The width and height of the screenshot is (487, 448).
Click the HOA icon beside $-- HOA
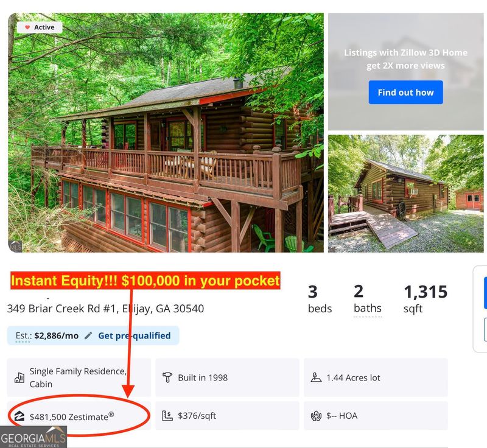point(316,416)
